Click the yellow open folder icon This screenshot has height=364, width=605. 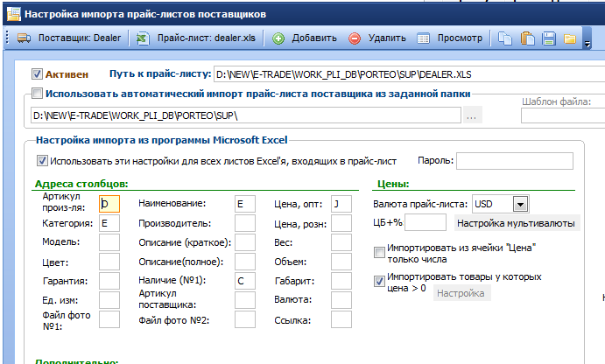point(569,38)
